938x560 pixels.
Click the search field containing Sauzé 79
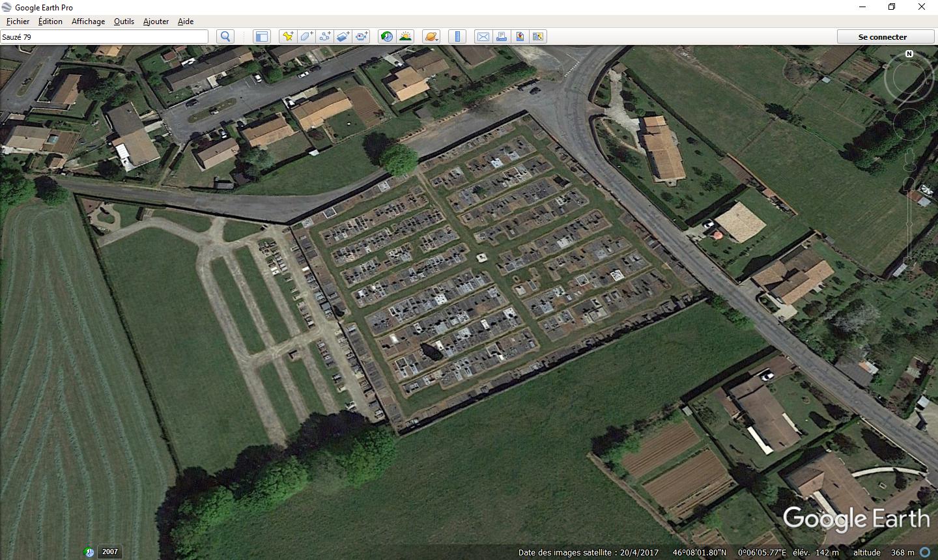pos(104,36)
